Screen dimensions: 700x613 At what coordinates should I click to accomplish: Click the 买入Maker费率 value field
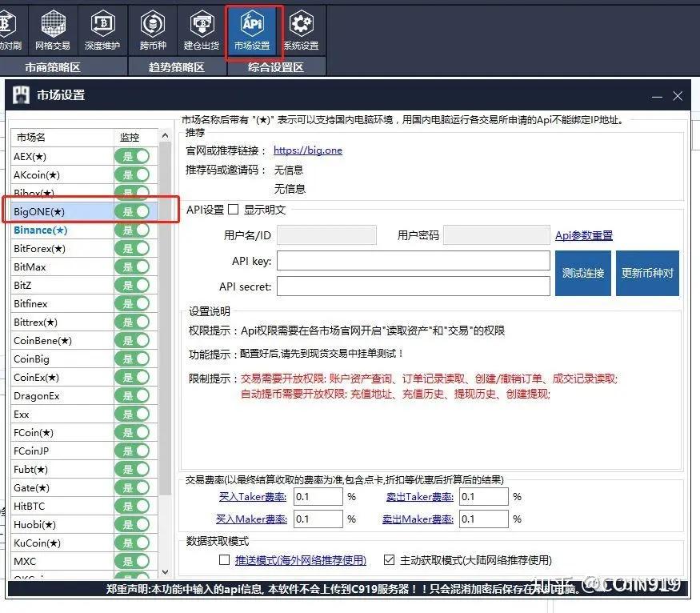point(318,519)
